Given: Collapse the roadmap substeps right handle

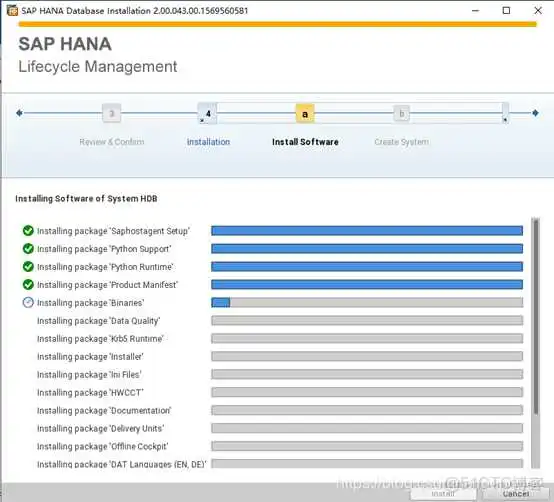Looking at the screenshot, I should click(505, 113).
